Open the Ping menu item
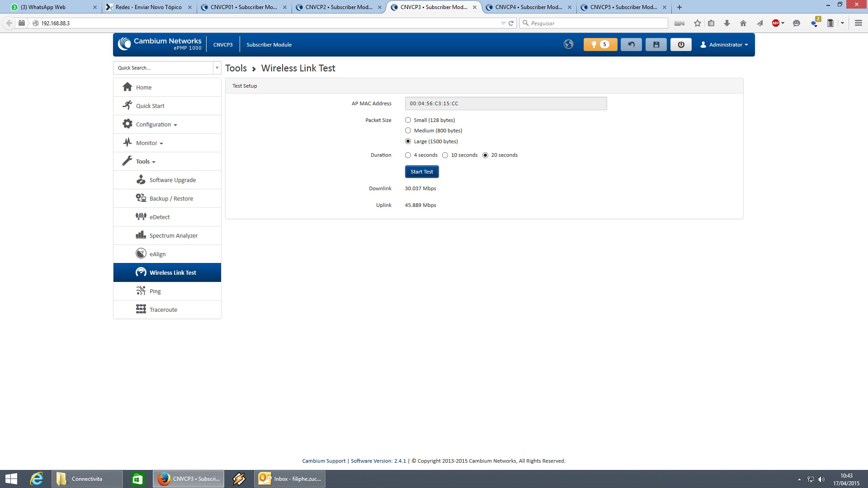The image size is (868, 488). pos(155,291)
